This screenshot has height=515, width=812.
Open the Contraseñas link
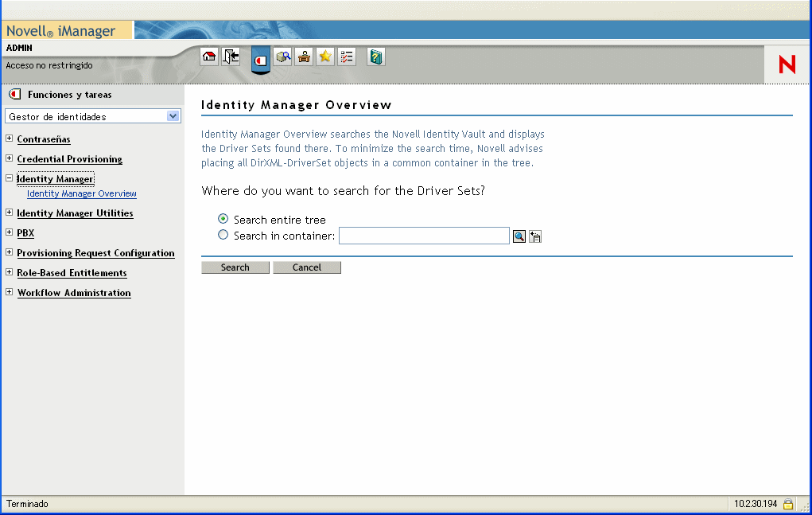(44, 139)
